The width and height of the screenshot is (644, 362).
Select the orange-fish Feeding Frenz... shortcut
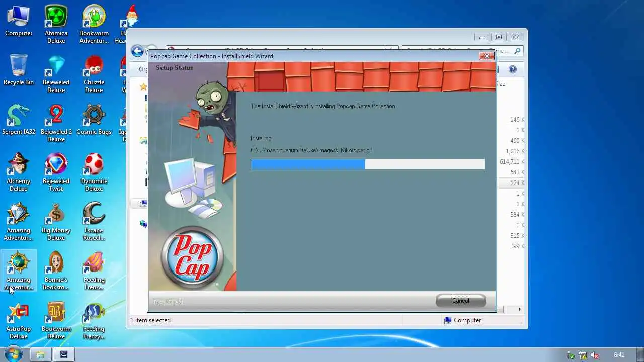pyautogui.click(x=94, y=271)
